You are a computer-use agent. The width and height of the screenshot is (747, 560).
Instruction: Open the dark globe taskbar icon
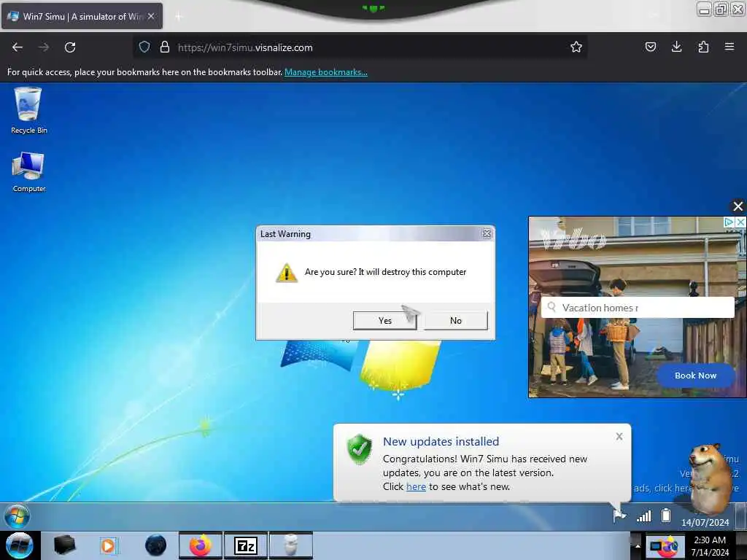click(x=155, y=545)
